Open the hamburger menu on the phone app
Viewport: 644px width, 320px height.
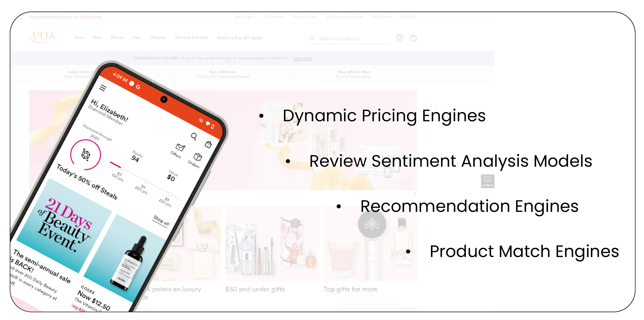103,88
